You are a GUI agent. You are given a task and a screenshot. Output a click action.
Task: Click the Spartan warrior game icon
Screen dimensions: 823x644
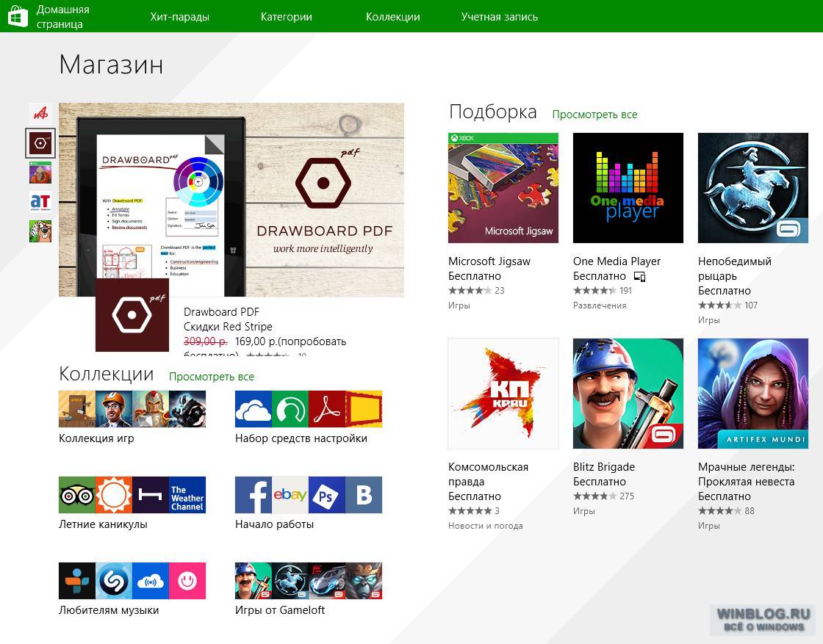tap(151, 409)
